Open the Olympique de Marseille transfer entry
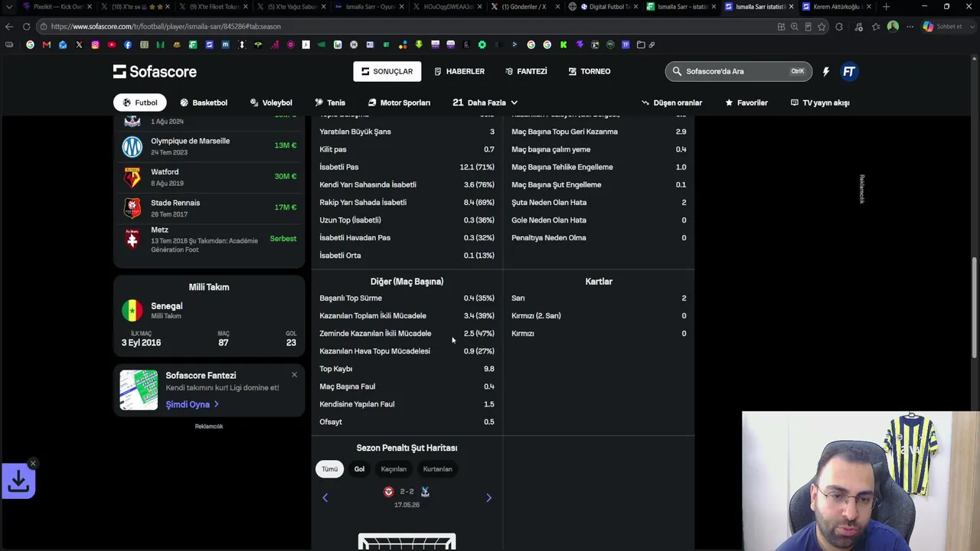 pos(209,146)
